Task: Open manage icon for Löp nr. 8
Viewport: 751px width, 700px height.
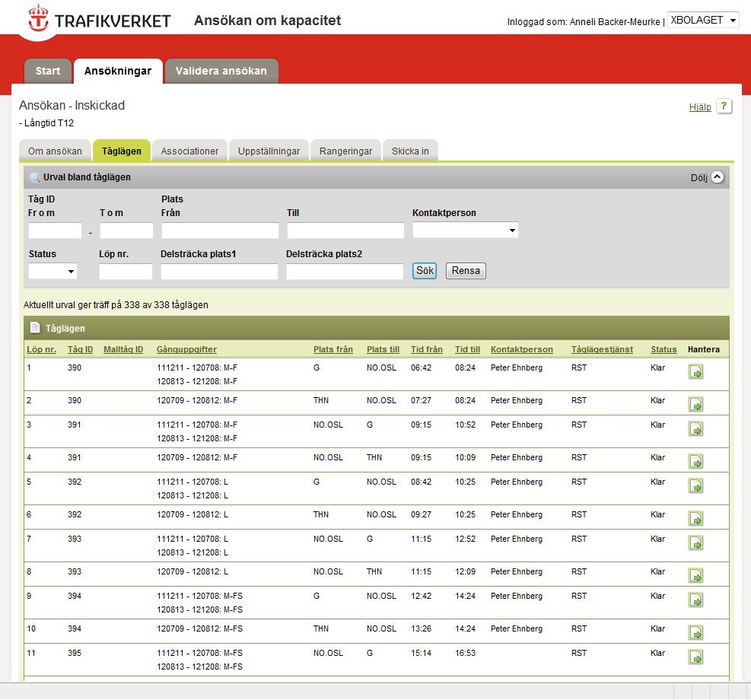Action: [695, 575]
